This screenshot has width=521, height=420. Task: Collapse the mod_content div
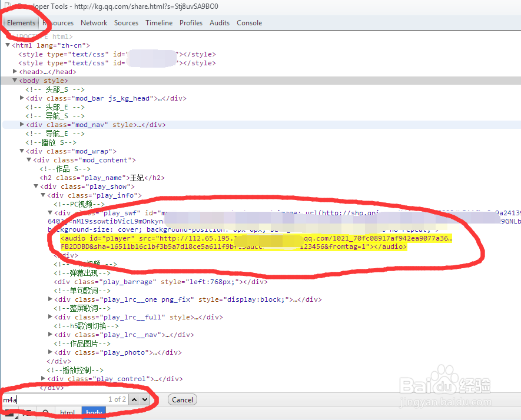pyautogui.click(x=29, y=159)
